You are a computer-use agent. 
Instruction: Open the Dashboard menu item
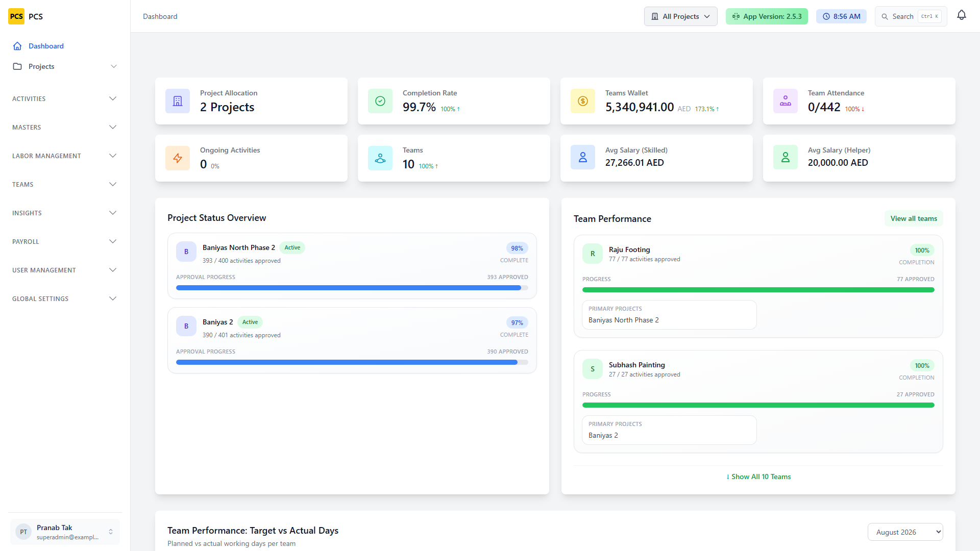65,46
